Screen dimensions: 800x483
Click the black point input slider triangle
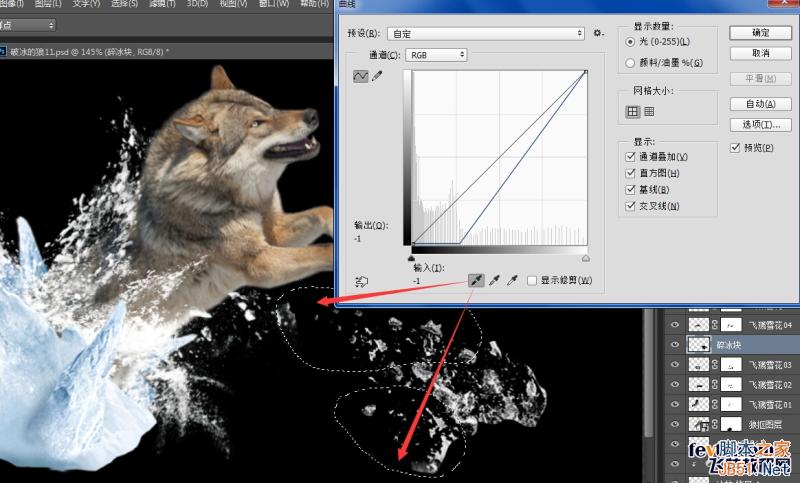coord(412,258)
